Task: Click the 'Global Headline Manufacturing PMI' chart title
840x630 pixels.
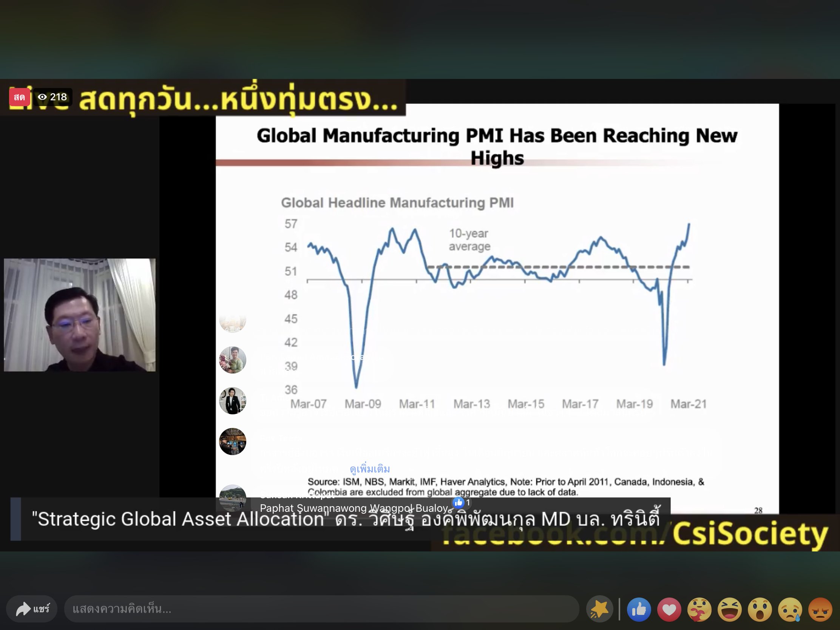Action: (397, 203)
